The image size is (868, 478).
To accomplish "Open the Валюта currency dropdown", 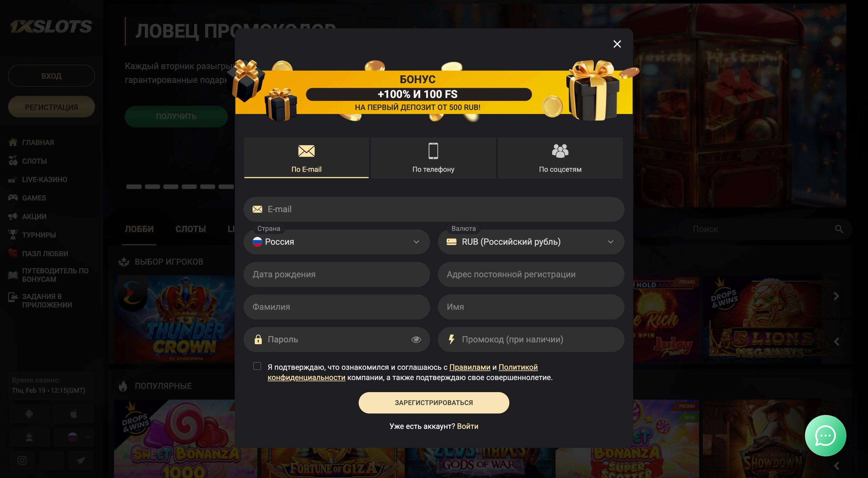I will (531, 241).
